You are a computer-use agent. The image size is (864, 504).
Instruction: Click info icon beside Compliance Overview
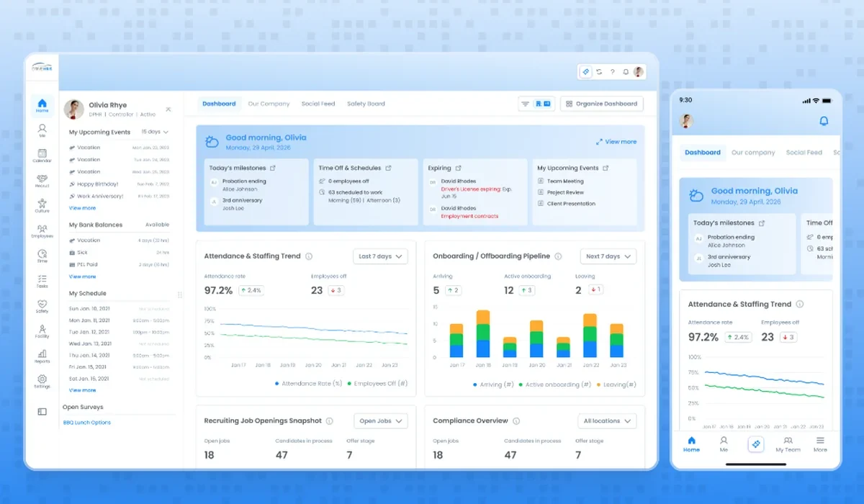click(x=516, y=421)
